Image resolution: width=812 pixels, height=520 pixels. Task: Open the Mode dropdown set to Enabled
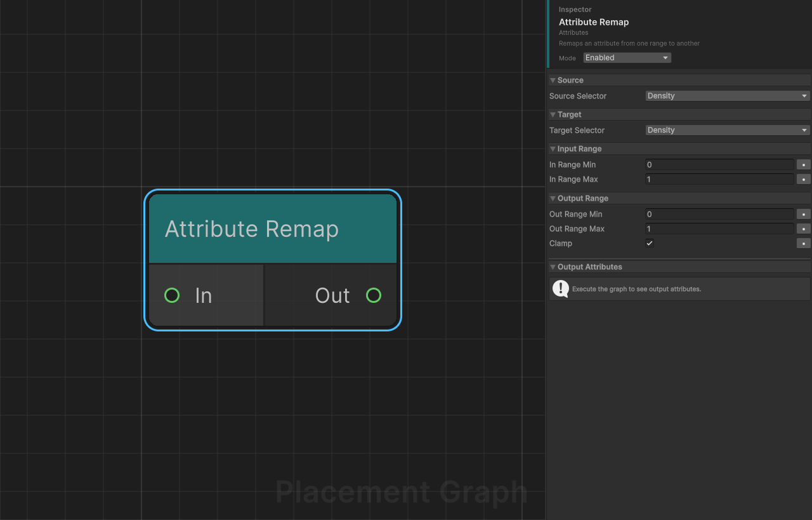click(x=627, y=58)
